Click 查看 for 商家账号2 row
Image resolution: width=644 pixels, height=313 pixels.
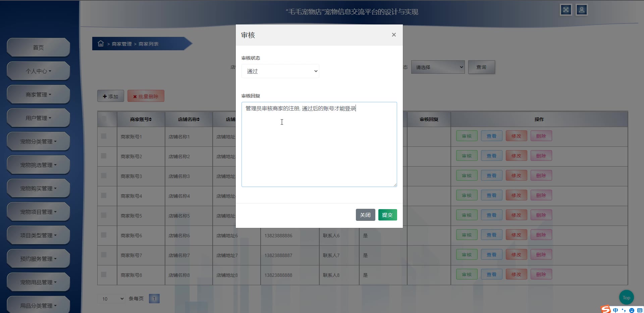coord(491,156)
